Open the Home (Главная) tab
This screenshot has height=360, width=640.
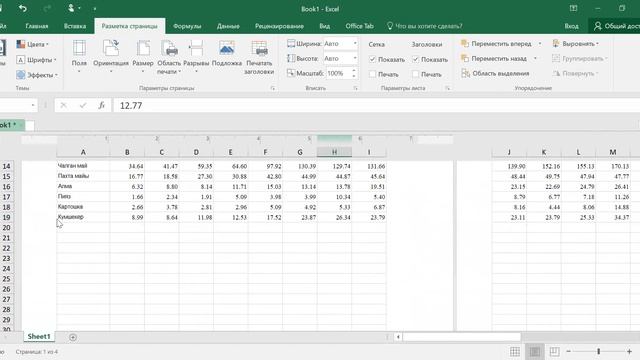coord(37,26)
